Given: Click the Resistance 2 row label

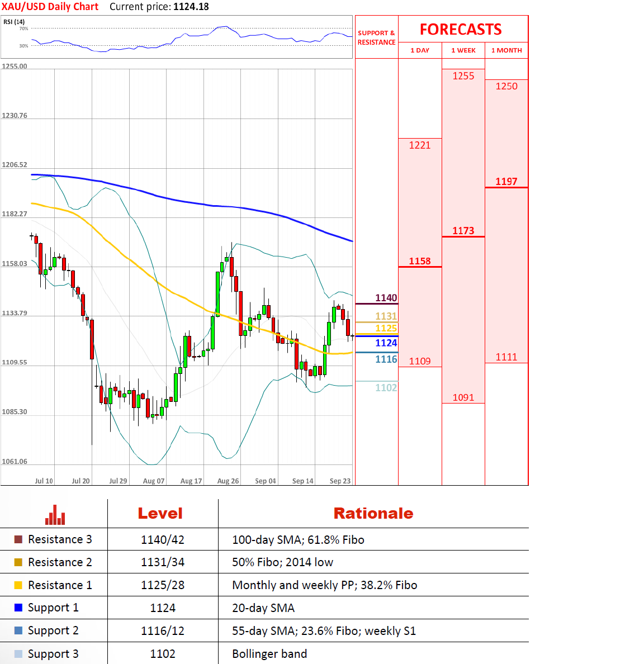Looking at the screenshot, I should (x=60, y=562).
